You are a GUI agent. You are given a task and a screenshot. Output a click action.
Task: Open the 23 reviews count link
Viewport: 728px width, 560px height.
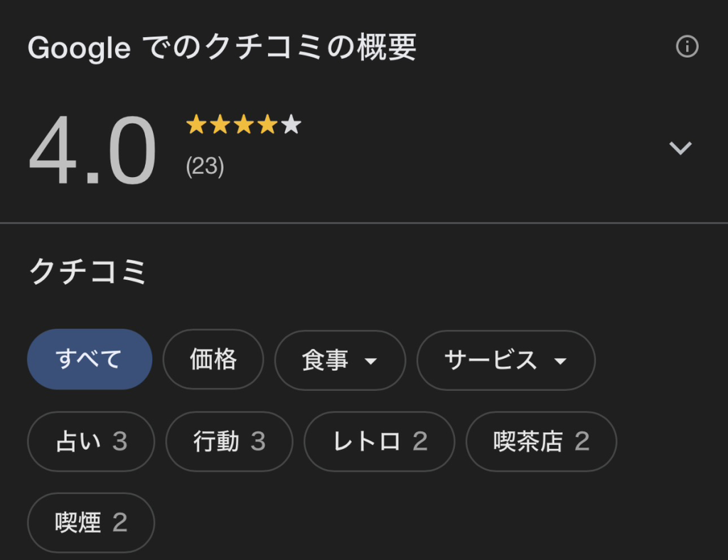pos(205,166)
